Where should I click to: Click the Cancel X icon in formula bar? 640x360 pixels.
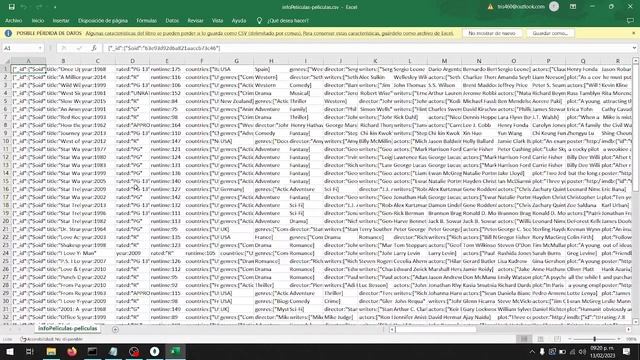pos(64,48)
